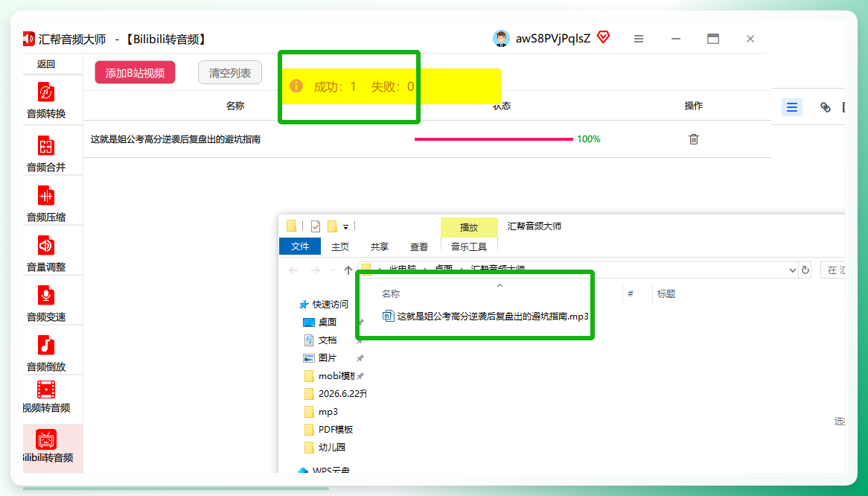Viewport: 868px width, 496px height.
Task: Click the username awS8PVjPqlsZ
Action: 553,38
